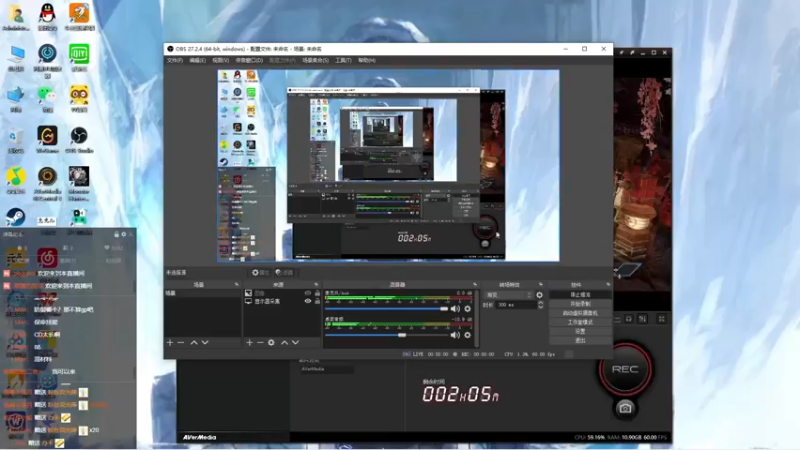Click the 300 ms transition duration field
800x450 pixels.
[x=515, y=305]
